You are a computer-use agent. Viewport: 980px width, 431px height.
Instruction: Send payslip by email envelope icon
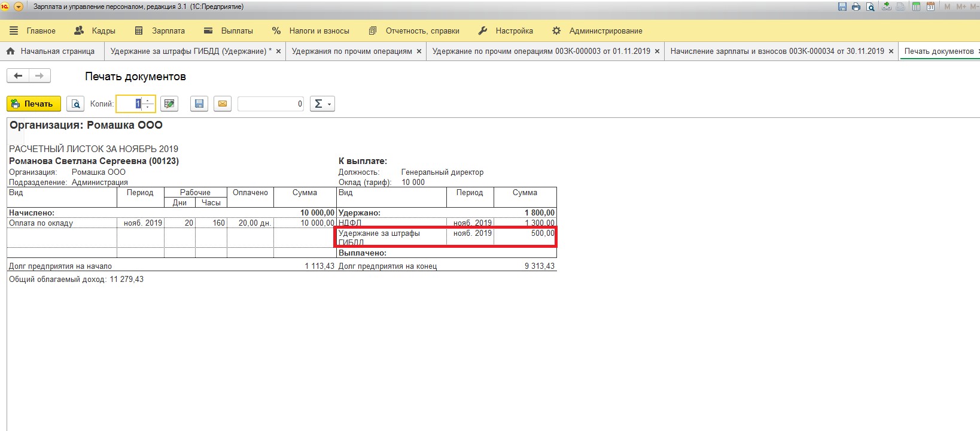point(222,104)
